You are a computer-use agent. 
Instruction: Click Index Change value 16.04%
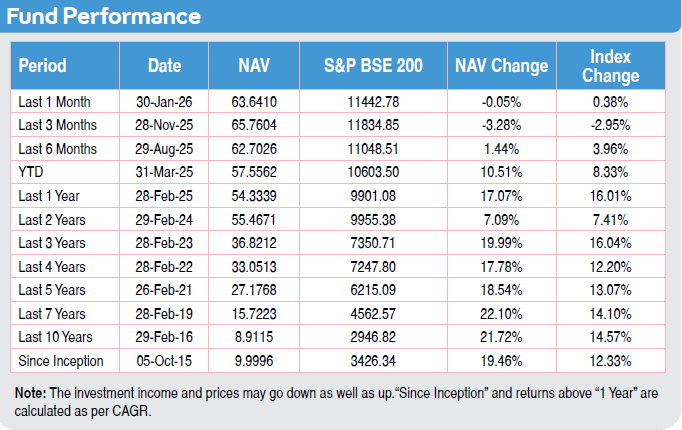[x=614, y=242]
